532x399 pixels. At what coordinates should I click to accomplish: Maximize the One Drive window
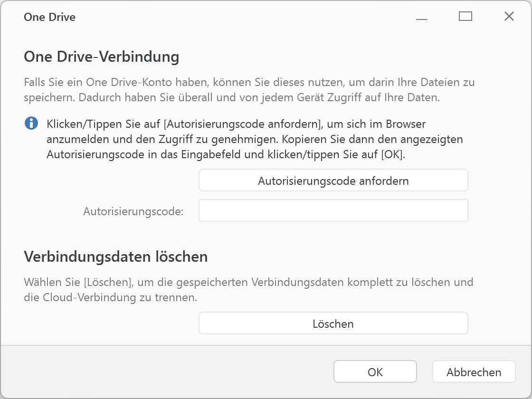[465, 16]
